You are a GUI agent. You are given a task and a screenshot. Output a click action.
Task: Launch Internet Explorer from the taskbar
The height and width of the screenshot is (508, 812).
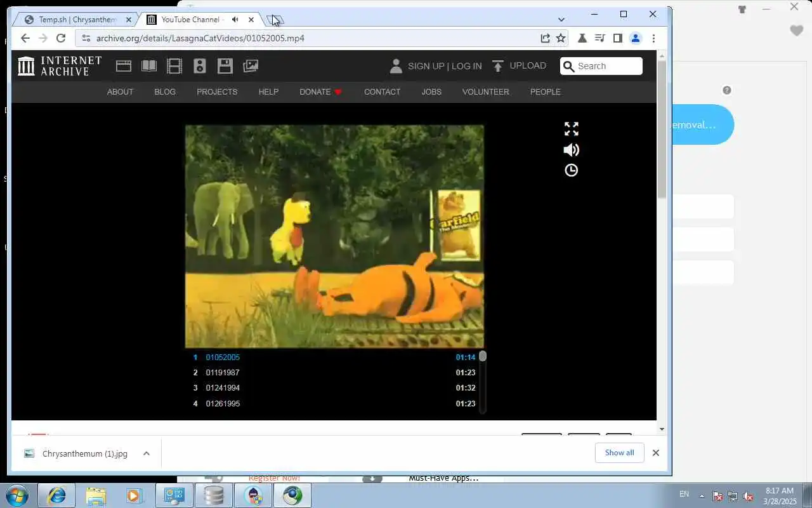[56, 495]
